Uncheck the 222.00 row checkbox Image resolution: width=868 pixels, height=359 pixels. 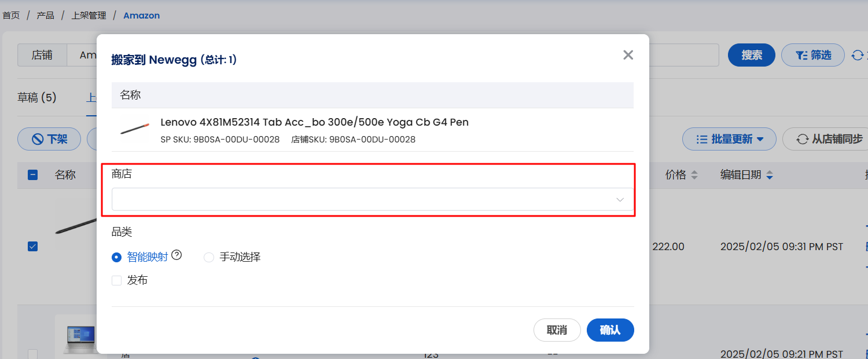[x=33, y=246]
